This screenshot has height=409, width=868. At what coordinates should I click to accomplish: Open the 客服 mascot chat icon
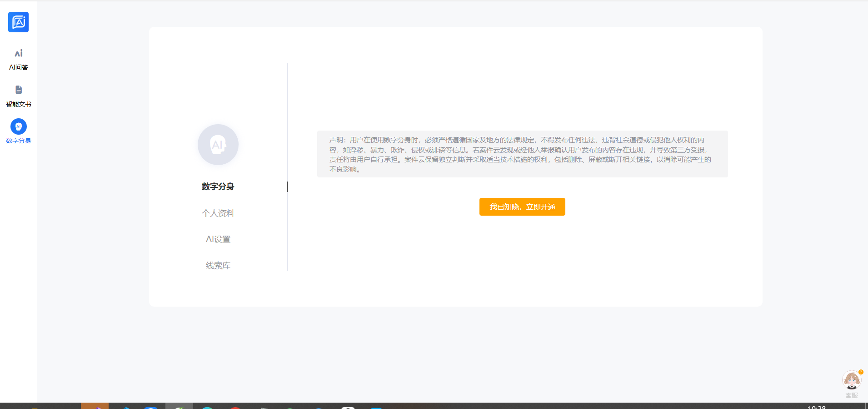coord(851,380)
